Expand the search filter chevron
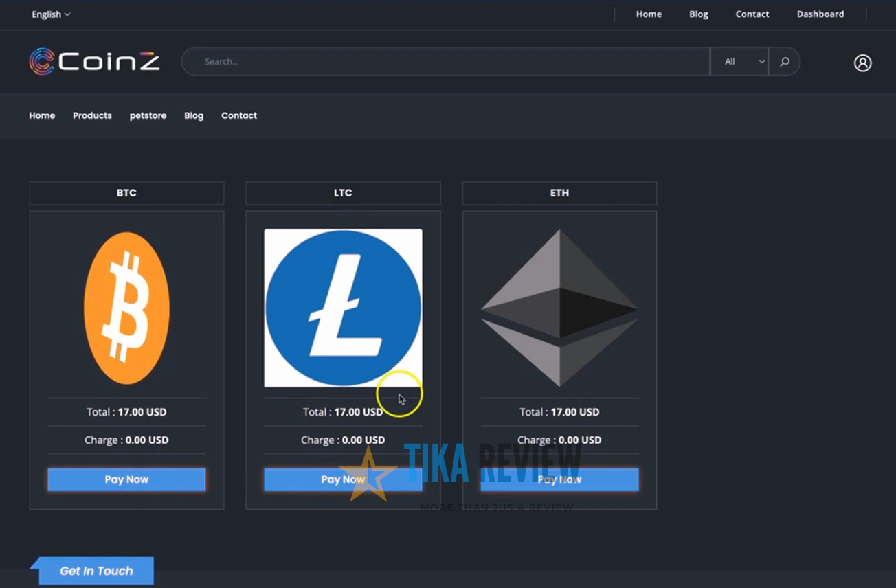Viewport: 896px width, 588px height. 761,61
